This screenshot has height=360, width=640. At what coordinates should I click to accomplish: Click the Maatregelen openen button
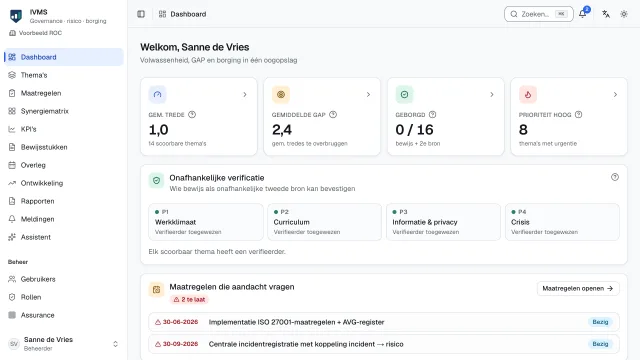coord(578,288)
